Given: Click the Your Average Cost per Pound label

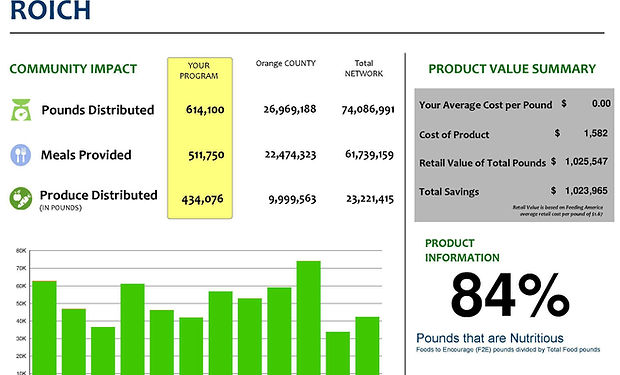Looking at the screenshot, I should [486, 105].
